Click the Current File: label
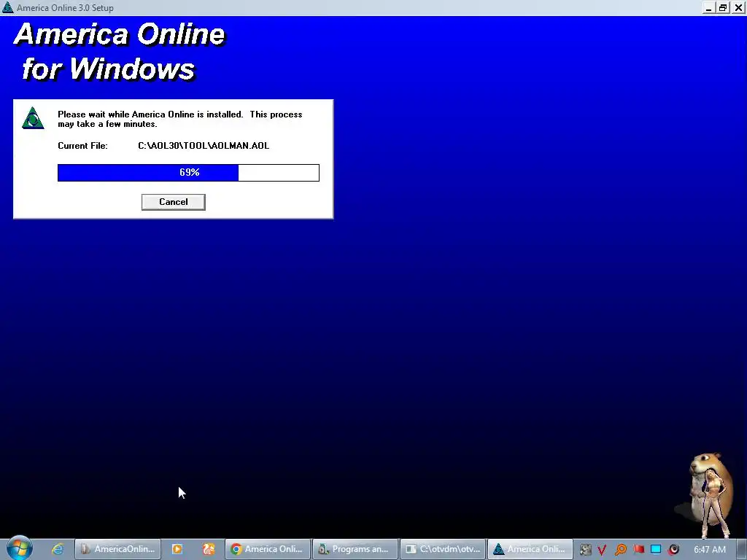 pyautogui.click(x=83, y=146)
